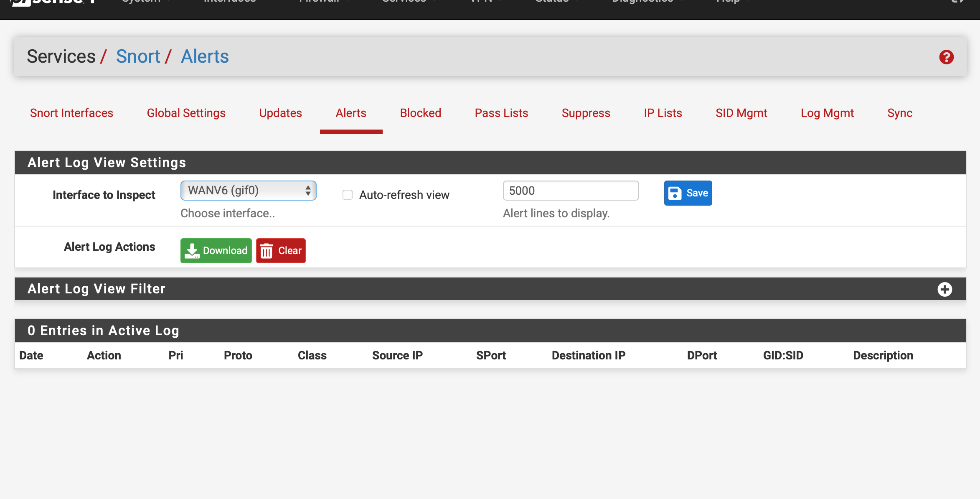Click the Alert lines to display field
This screenshot has height=499, width=980.
pyautogui.click(x=571, y=191)
